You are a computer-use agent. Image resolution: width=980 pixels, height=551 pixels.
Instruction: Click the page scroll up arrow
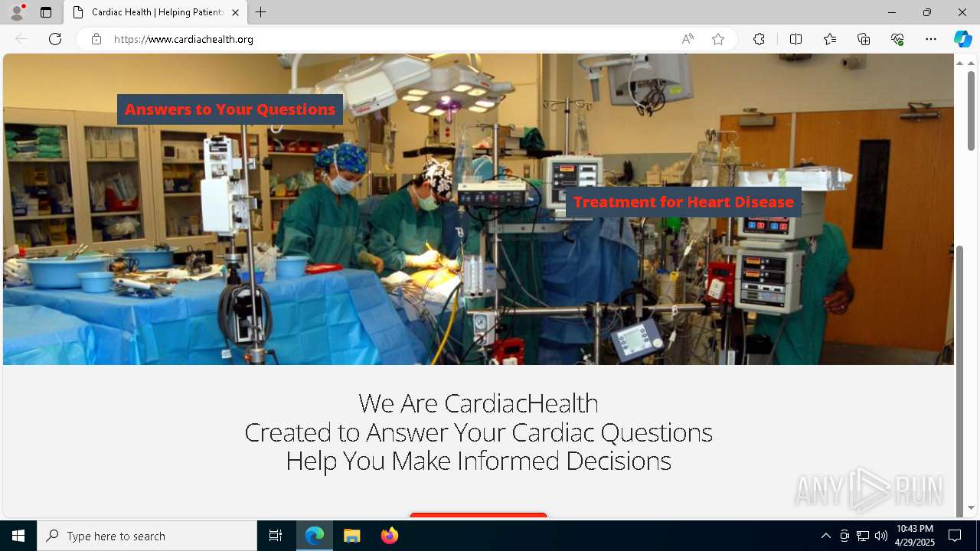tap(971, 63)
